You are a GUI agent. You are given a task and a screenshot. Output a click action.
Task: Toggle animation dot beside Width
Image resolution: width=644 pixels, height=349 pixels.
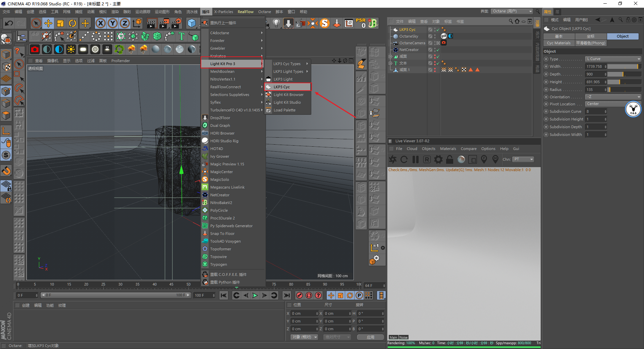tap(546, 66)
